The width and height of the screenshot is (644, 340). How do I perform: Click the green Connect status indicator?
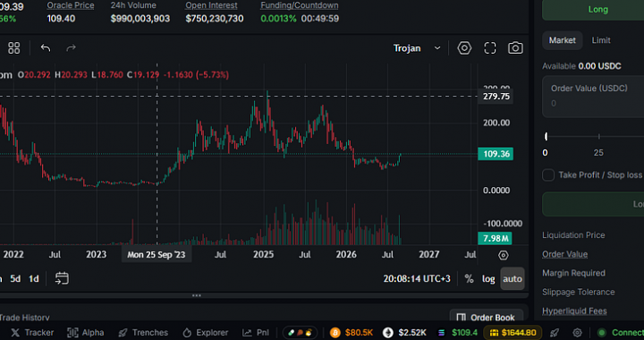click(x=620, y=332)
